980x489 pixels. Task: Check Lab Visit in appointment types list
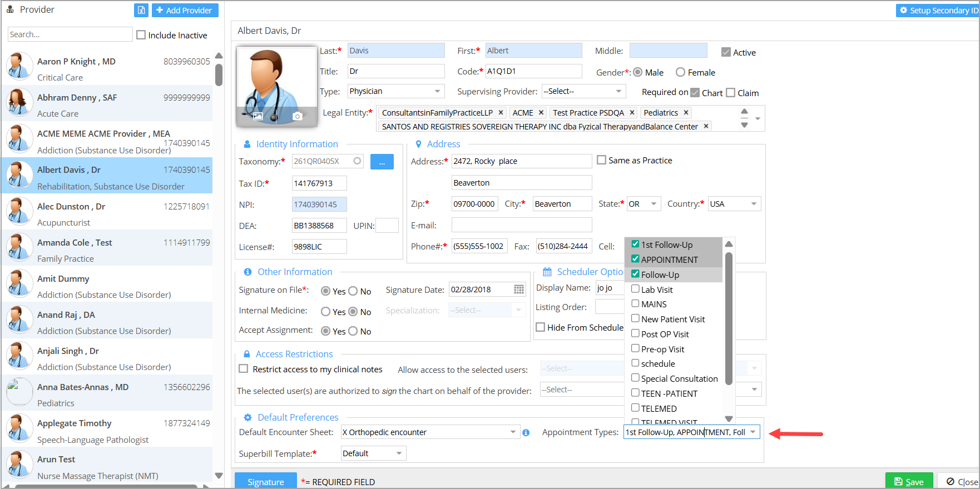[635, 289]
